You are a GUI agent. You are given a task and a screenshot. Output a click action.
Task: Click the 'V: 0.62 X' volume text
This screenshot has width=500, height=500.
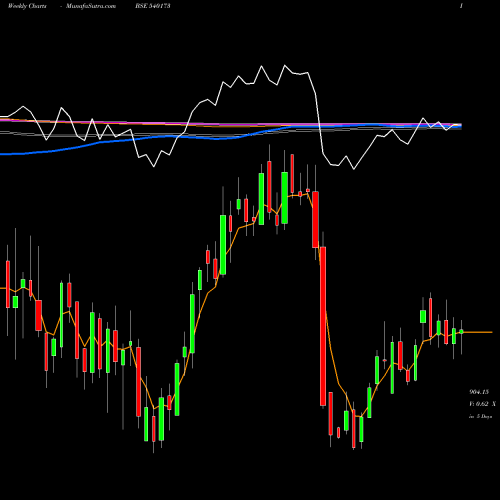click(482, 404)
